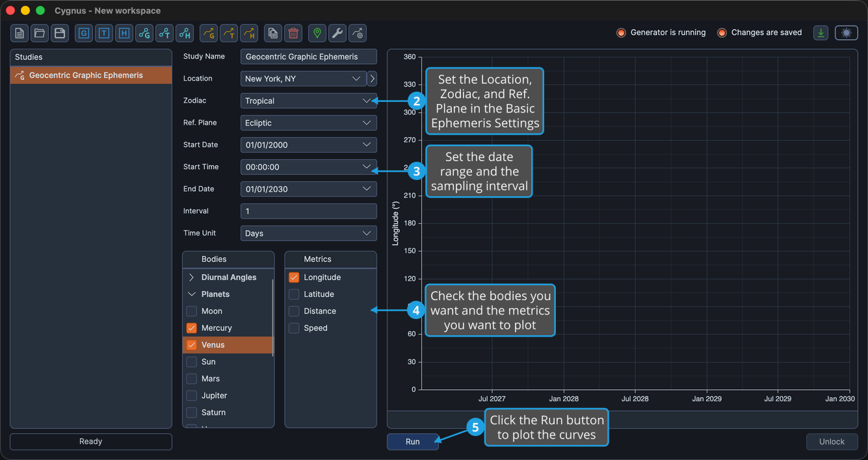The height and width of the screenshot is (460, 868).
Task: Click the Study Name input field
Action: (309, 57)
